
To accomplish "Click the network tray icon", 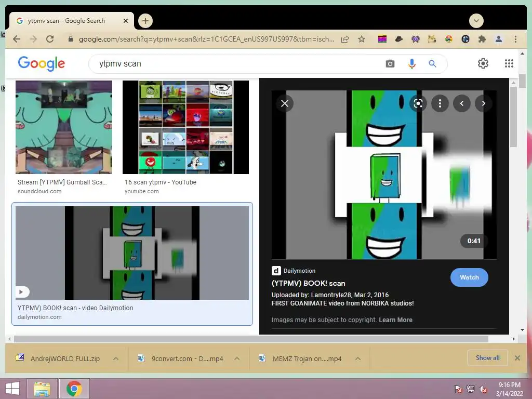I will click(471, 389).
